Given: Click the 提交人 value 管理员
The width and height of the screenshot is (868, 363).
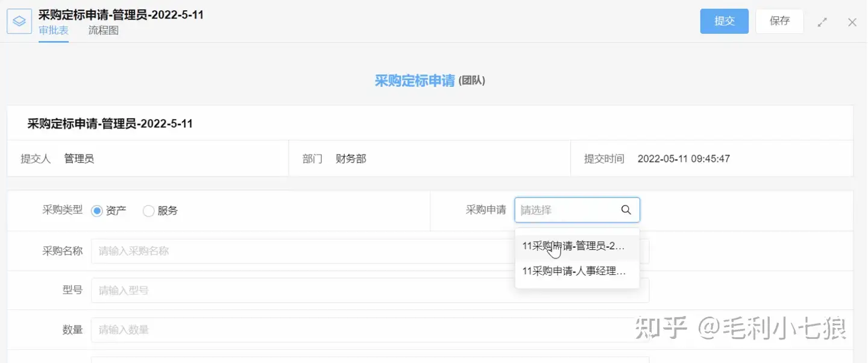Looking at the screenshot, I should (79, 159).
